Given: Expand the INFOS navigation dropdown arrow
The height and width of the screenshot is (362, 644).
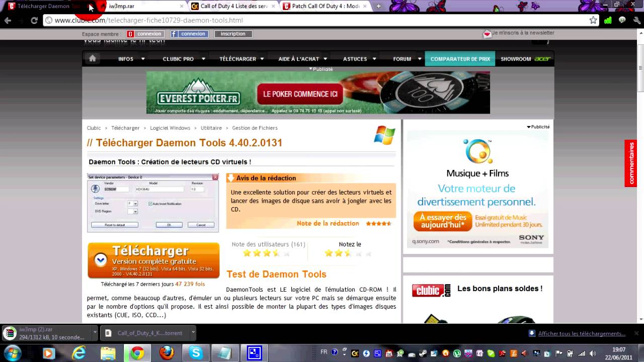Looking at the screenshot, I should tap(143, 59).
